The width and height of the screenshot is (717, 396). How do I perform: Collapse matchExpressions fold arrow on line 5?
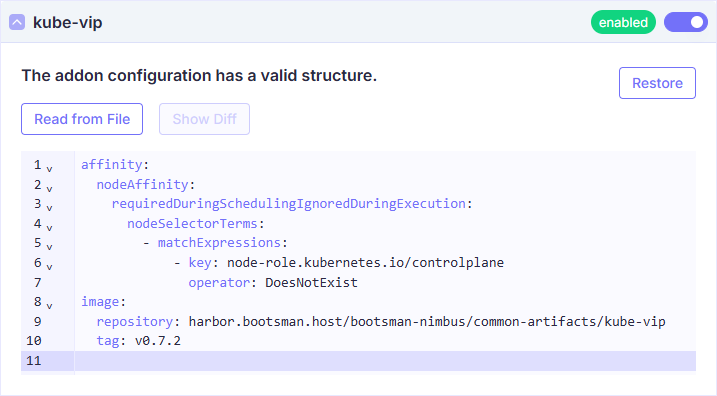pyautogui.click(x=49, y=247)
